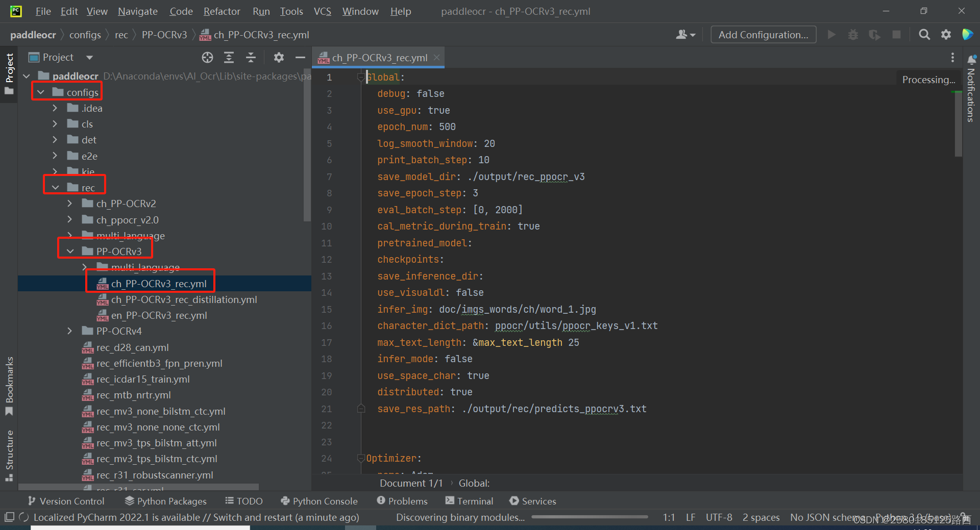Select rec_d28_can.yml file
980x530 pixels.
point(132,347)
